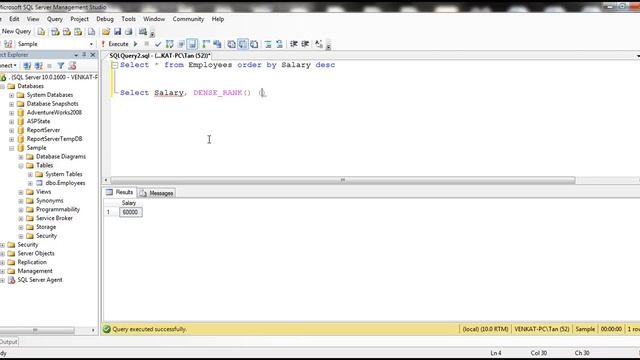The height and width of the screenshot is (360, 640).
Task: Select the Database Diagrams folder
Action: pyautogui.click(x=61, y=157)
